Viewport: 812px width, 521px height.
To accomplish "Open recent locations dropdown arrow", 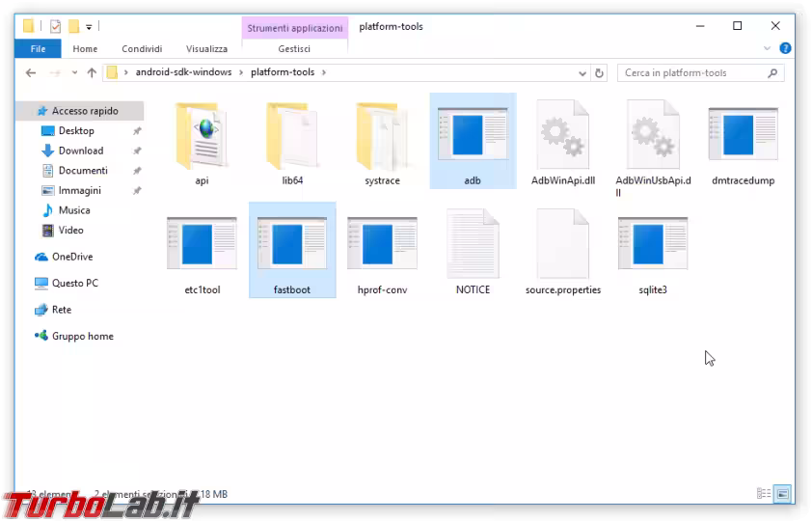I will 74,73.
